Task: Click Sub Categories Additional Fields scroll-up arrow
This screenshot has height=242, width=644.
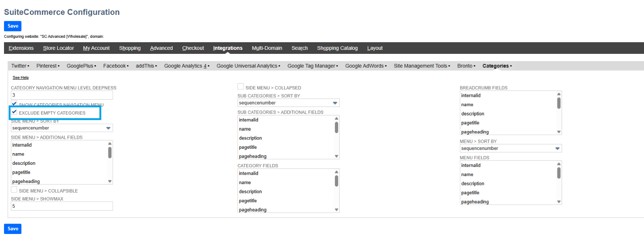Action: [x=336, y=119]
